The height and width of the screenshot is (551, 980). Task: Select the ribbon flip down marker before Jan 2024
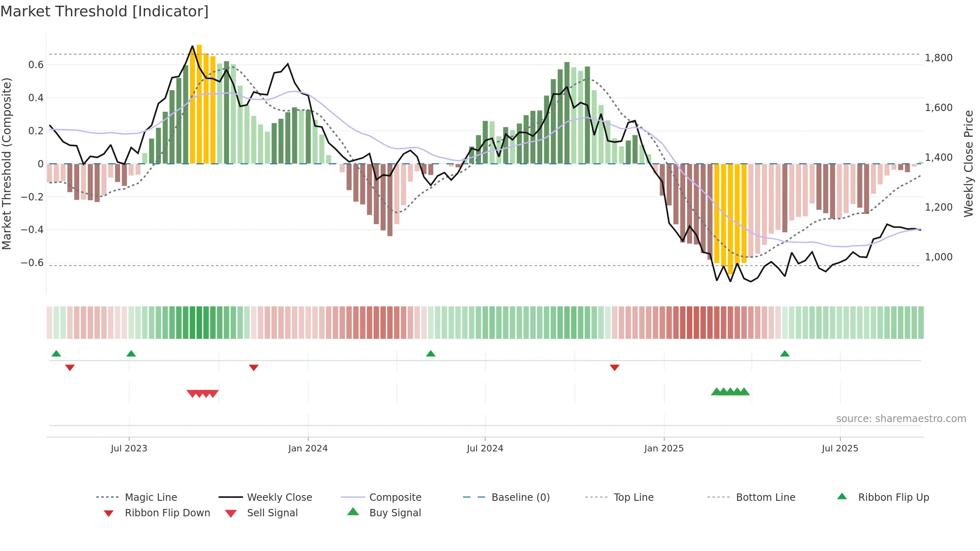tap(254, 368)
